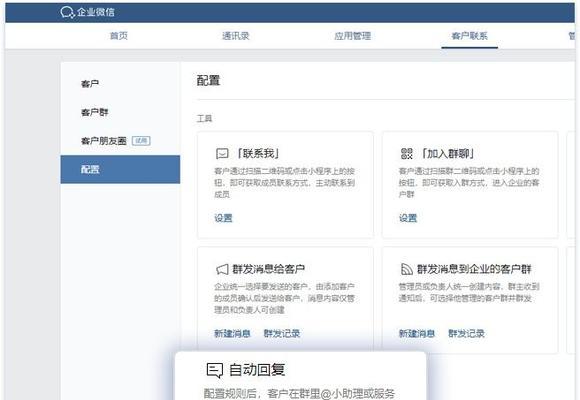Click 新建消息 under 群发消息给客户
The image size is (580, 400).
232,333
